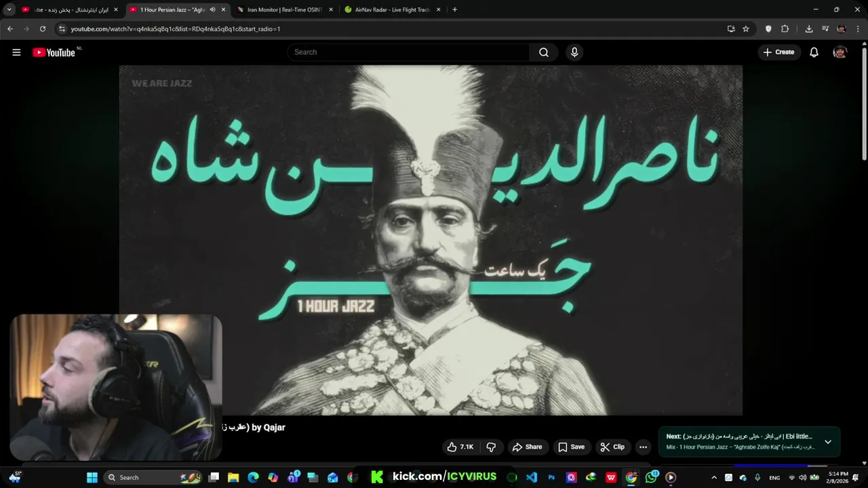Click the search magnifier button
Viewport: 868px width, 488px height.
click(544, 52)
